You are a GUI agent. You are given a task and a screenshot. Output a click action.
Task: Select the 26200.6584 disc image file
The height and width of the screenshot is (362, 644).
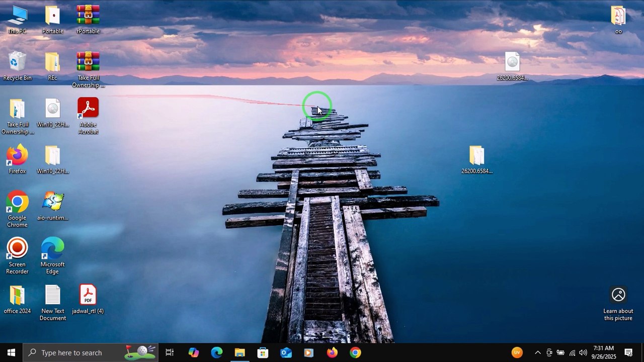512,66
